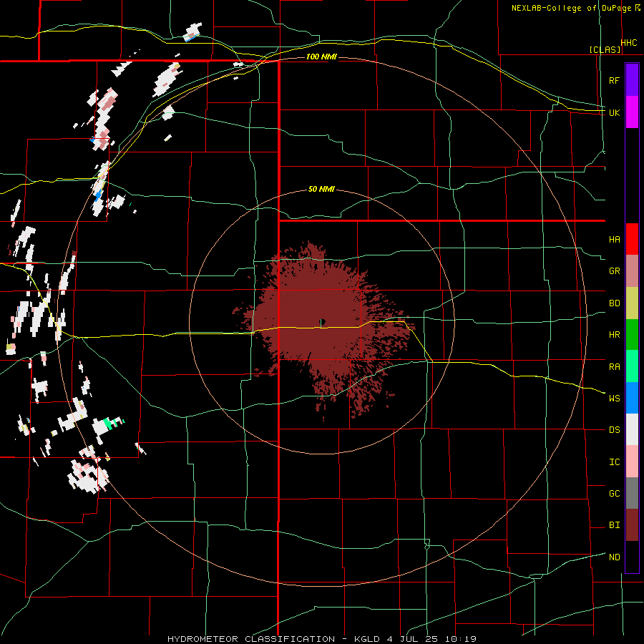Click the IC legend label
This screenshot has width=644, height=644.
[614, 462]
